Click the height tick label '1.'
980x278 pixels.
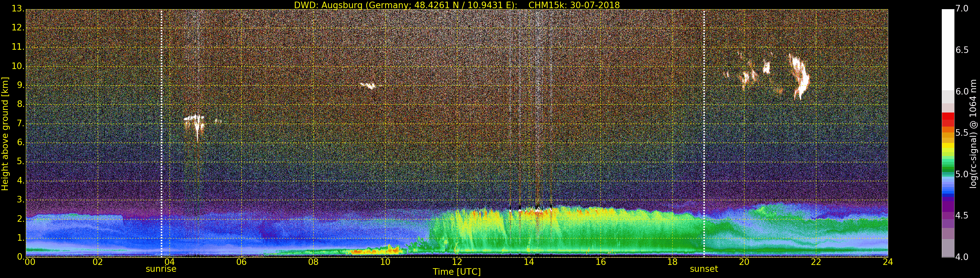point(20,238)
